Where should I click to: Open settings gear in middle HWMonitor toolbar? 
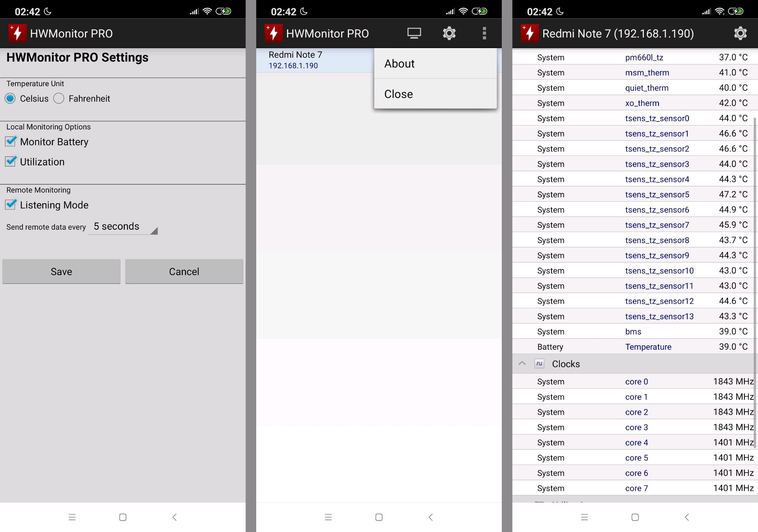449,33
